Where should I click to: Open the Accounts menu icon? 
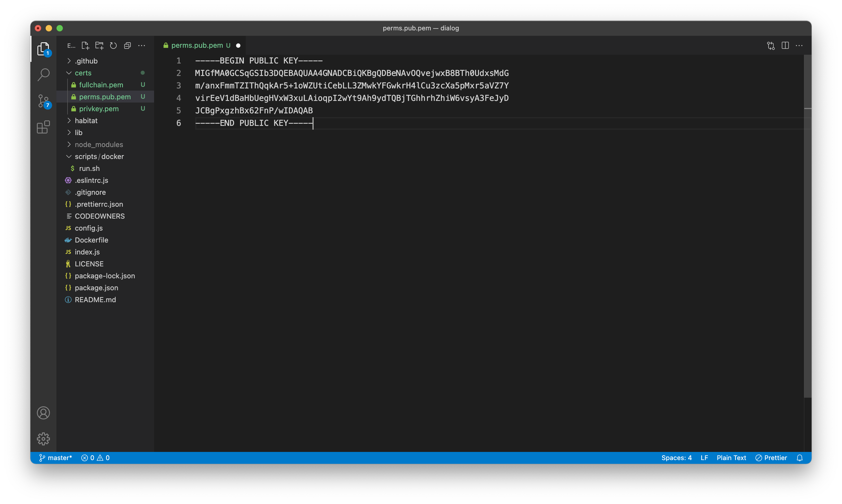pyautogui.click(x=43, y=413)
